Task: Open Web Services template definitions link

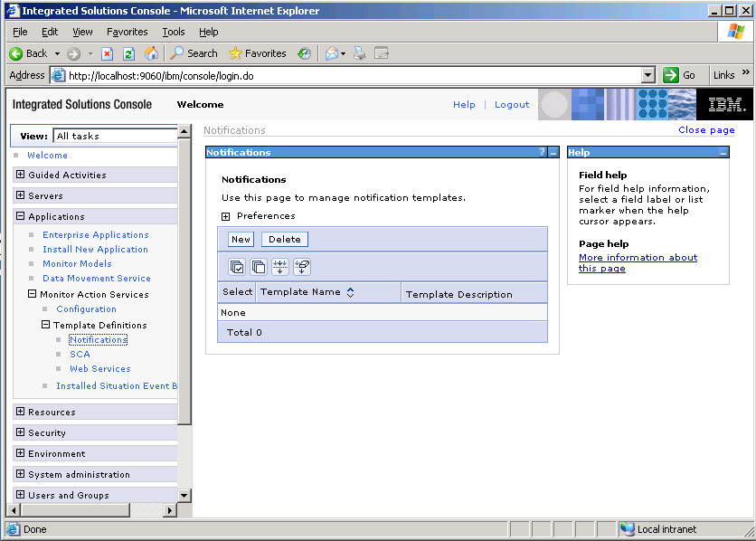Action: (100, 369)
